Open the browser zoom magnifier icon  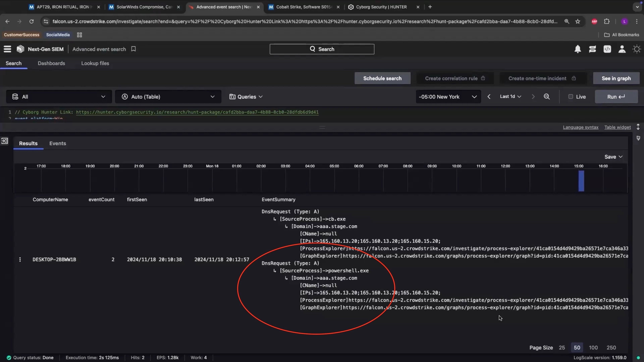567,21
